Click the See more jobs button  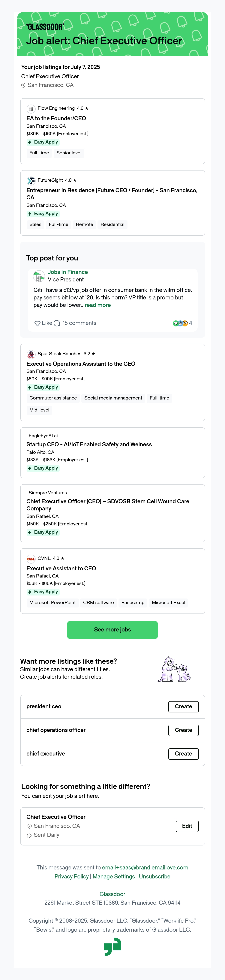click(x=112, y=630)
